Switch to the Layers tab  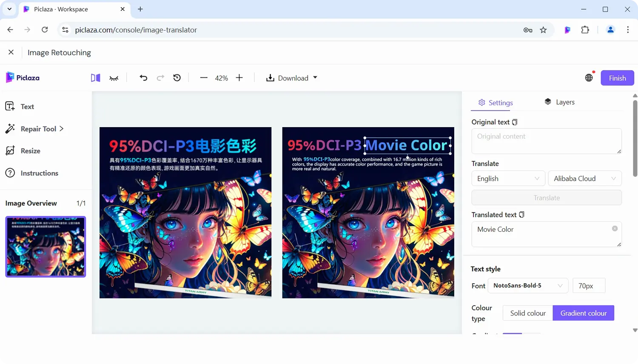coord(559,102)
